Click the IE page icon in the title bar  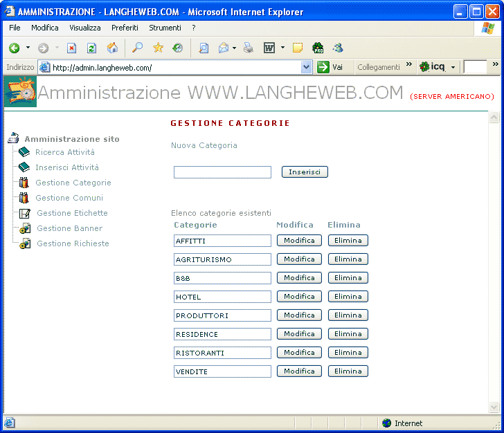10,11
